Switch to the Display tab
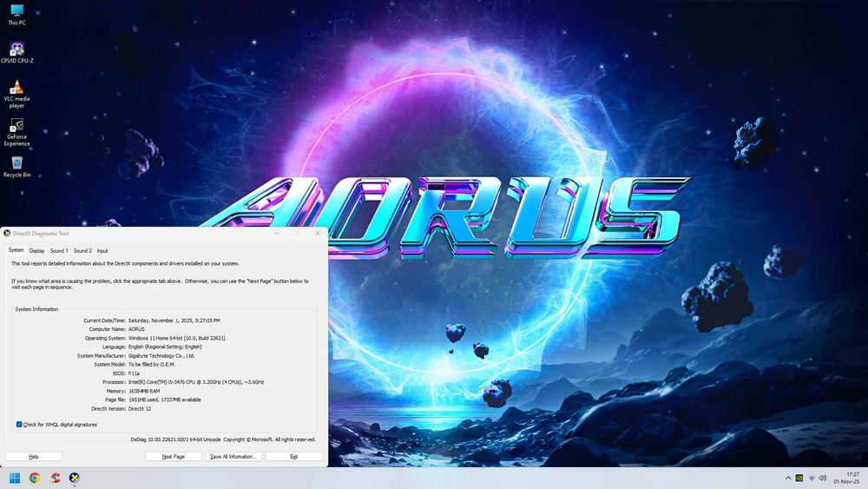Image resolution: width=868 pixels, height=489 pixels. click(x=37, y=251)
